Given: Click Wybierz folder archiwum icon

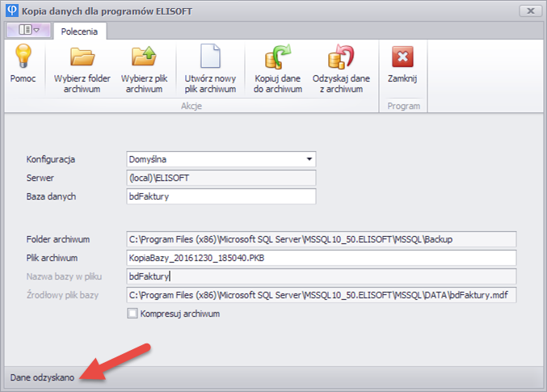Looking at the screenshot, I should coord(82,57).
